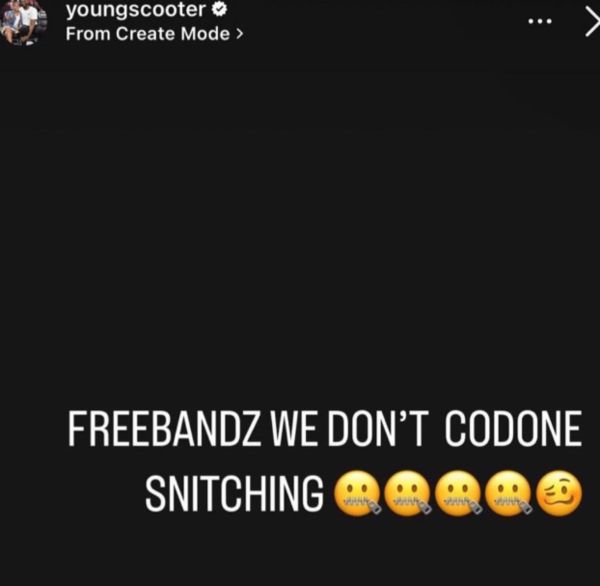Viewport: 600px width, 586px height.
Task: Click the chevron after Create Mode
Action: point(240,34)
